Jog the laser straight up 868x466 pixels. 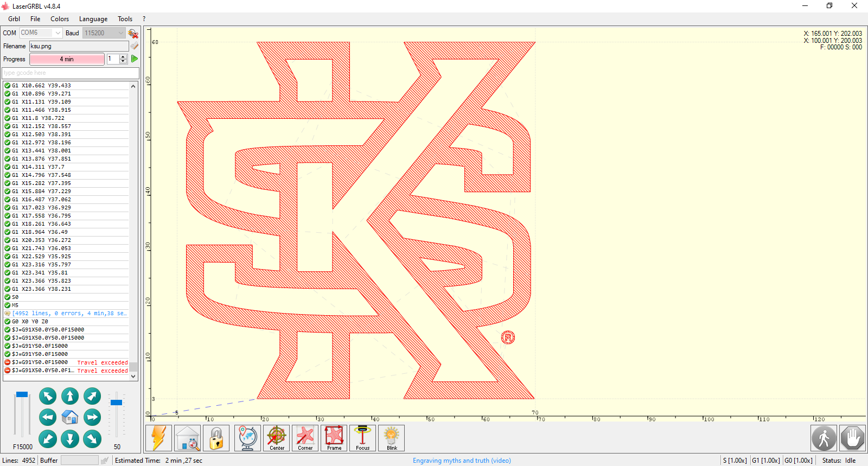click(x=70, y=396)
